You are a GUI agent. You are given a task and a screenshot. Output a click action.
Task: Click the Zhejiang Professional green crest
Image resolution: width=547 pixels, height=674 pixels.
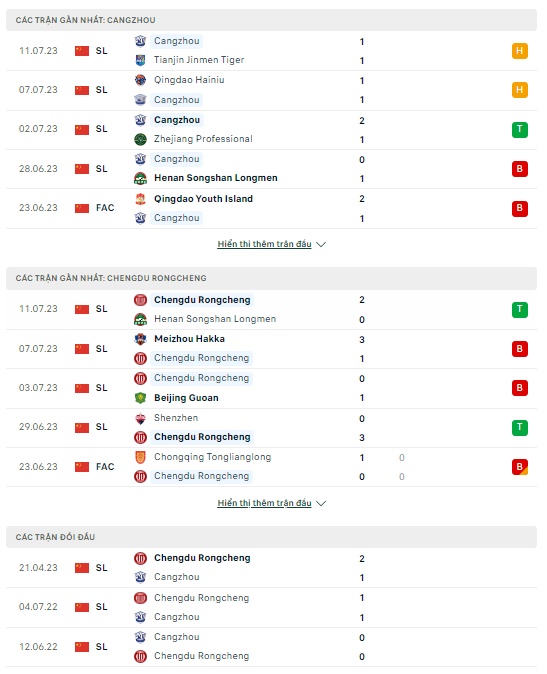[x=140, y=139]
